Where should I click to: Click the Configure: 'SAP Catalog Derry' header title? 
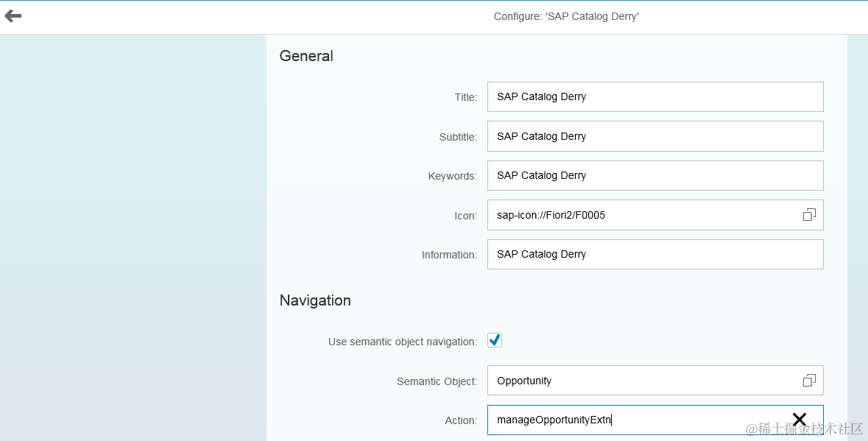pyautogui.click(x=566, y=16)
